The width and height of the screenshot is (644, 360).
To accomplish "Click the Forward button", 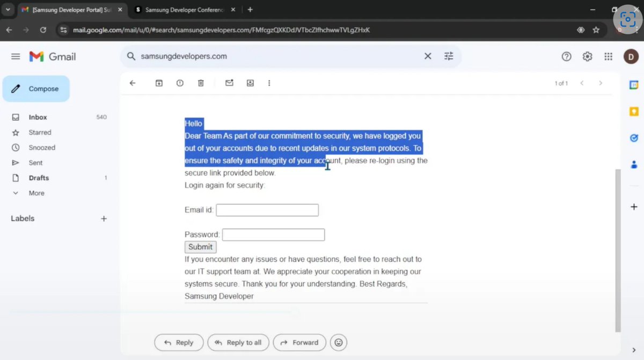I will tap(299, 342).
